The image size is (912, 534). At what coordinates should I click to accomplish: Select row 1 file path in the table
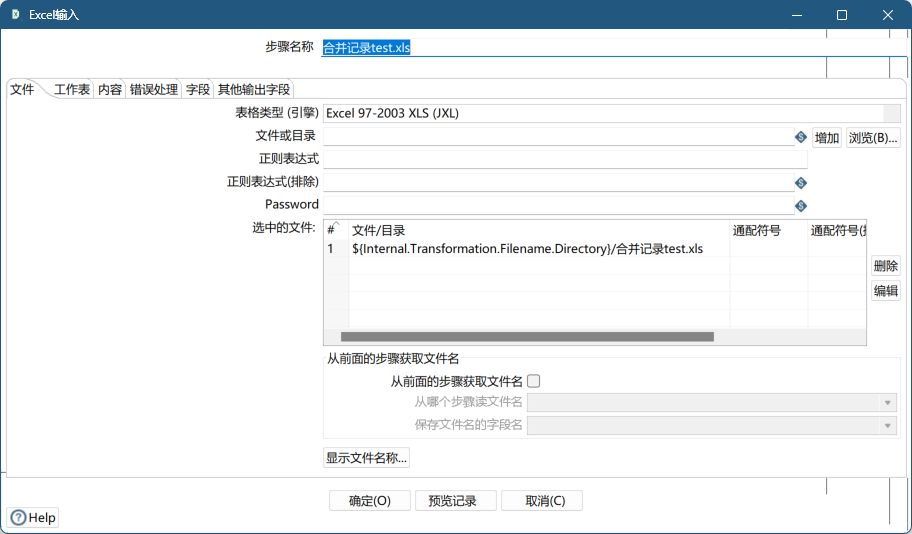pyautogui.click(x=528, y=249)
